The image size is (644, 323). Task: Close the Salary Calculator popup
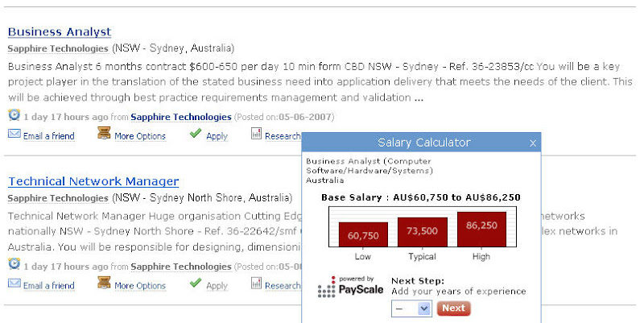pyautogui.click(x=532, y=143)
